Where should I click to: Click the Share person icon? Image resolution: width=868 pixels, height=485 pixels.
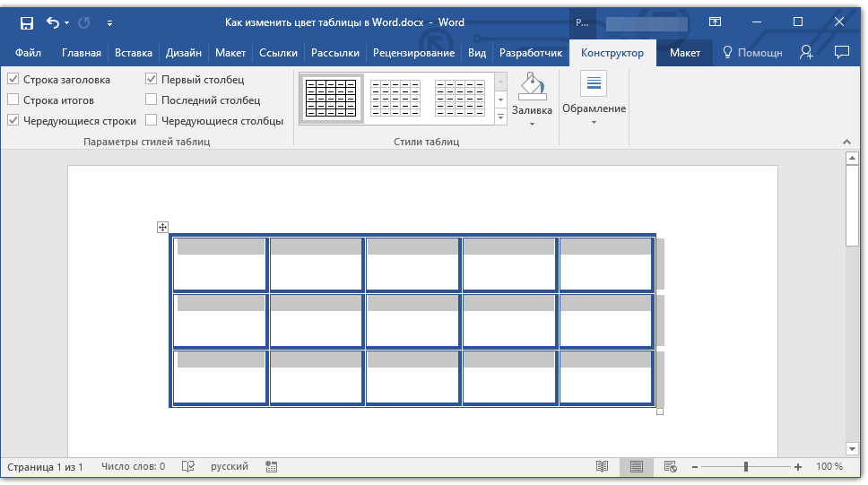click(x=806, y=53)
